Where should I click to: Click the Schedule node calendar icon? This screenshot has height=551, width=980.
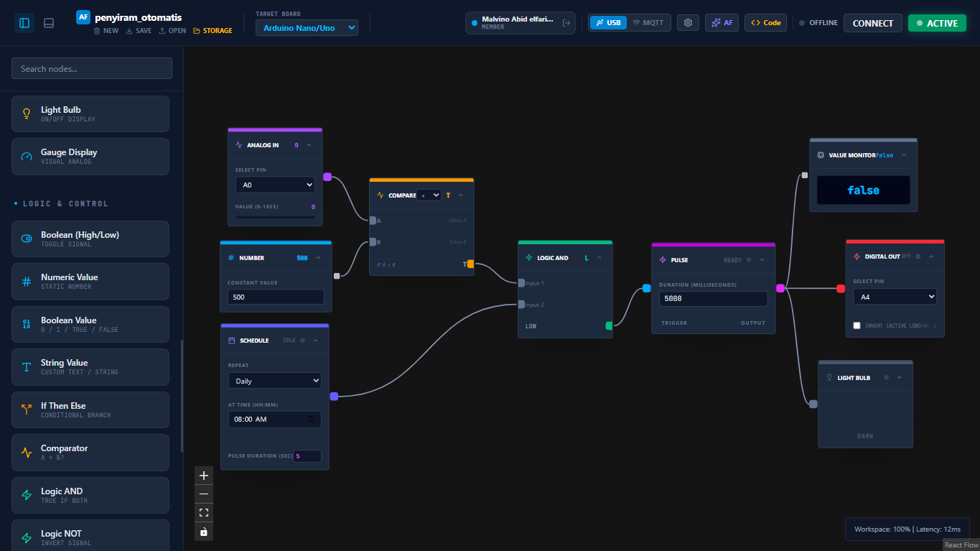pyautogui.click(x=232, y=341)
